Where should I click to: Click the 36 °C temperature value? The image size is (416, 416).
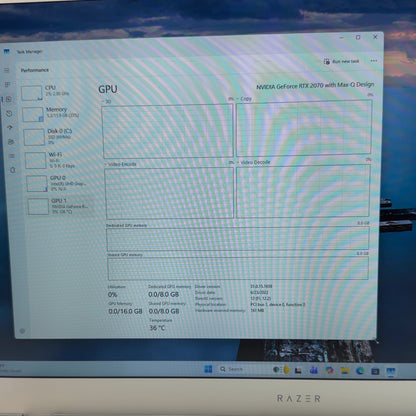pos(157,328)
